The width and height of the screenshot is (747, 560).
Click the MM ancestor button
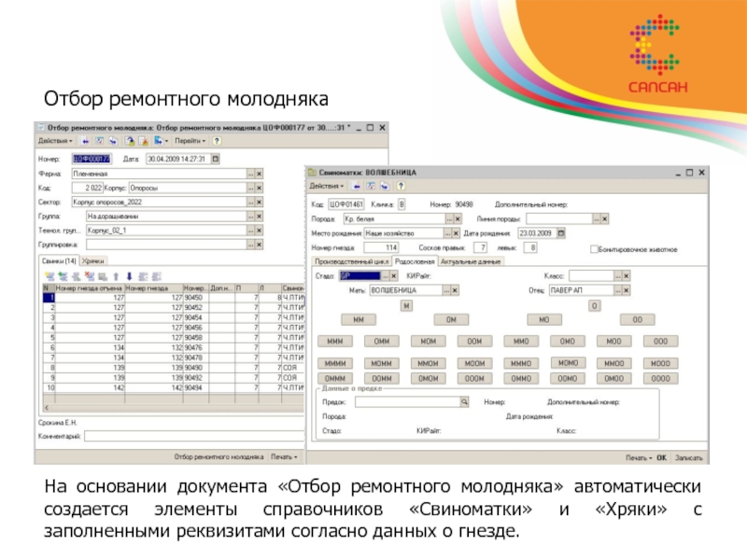359,320
